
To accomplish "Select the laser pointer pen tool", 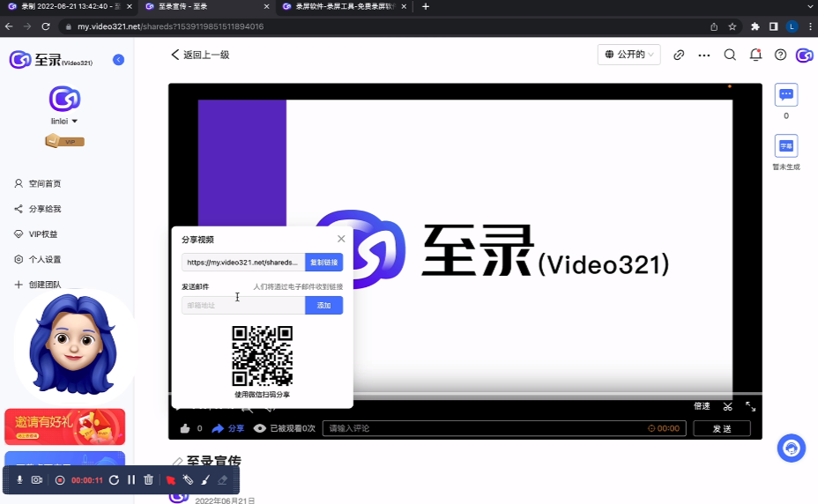I will pos(189,480).
